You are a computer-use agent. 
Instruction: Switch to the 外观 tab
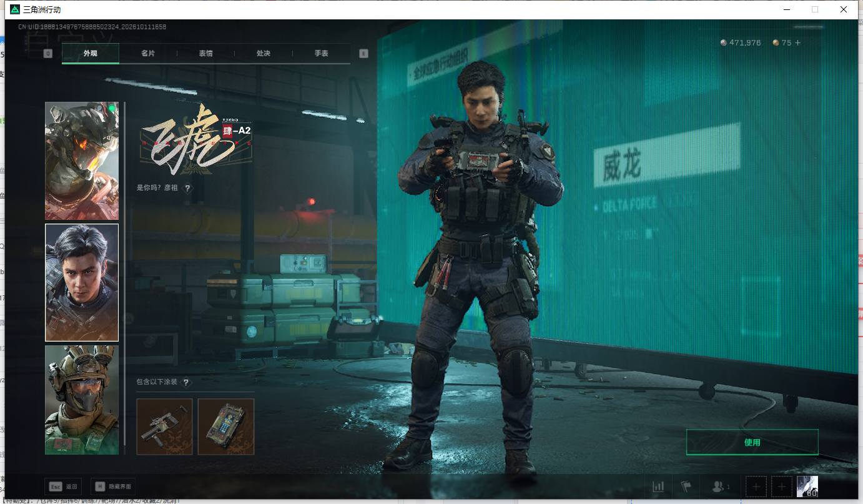point(91,54)
